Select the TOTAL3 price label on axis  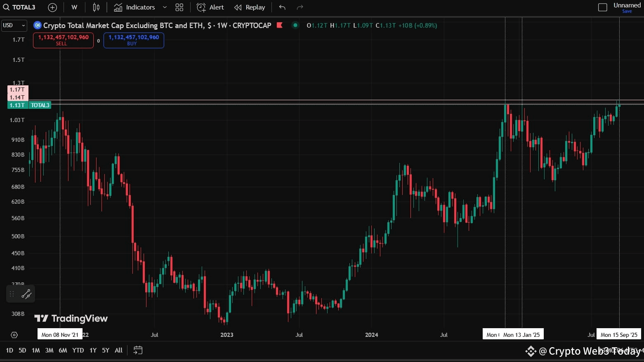tap(40, 105)
